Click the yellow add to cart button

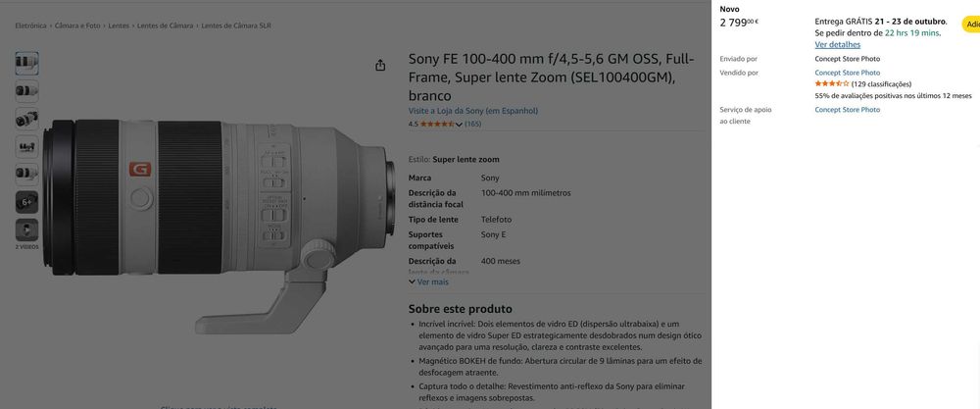[970, 25]
